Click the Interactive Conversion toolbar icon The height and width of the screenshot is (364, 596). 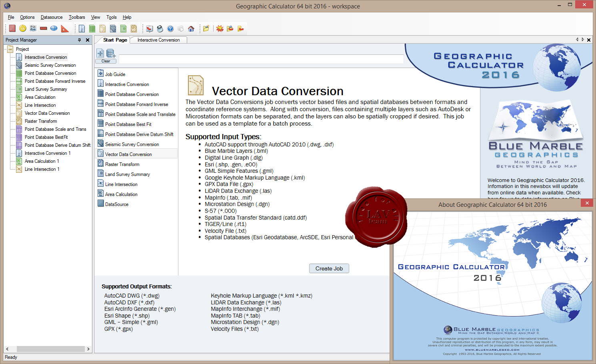tap(82, 28)
